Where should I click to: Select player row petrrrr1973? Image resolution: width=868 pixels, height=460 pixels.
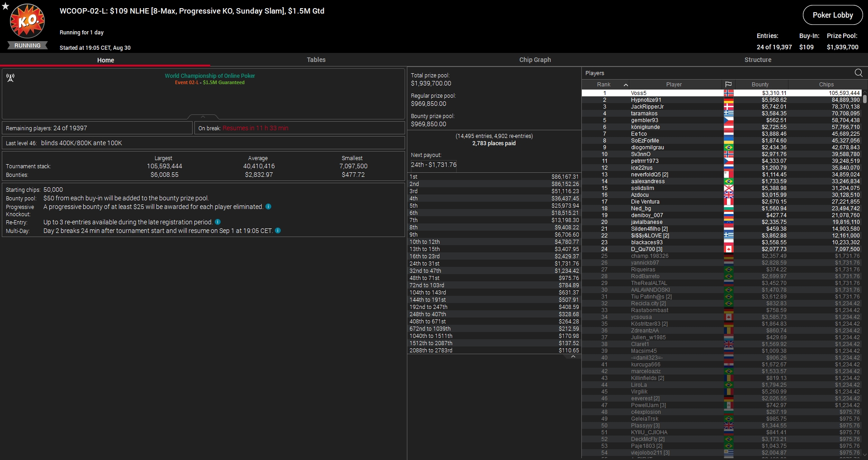point(722,161)
